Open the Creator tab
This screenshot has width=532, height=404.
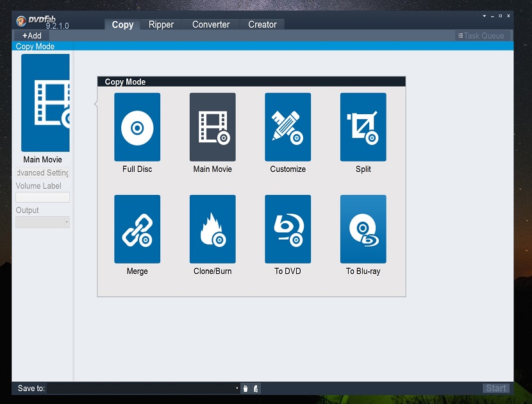coord(262,24)
